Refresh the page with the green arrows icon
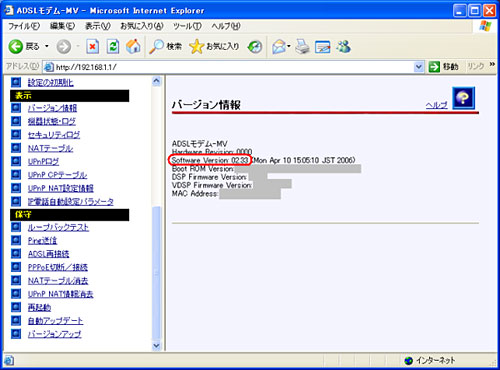500x370 pixels. [x=113, y=46]
